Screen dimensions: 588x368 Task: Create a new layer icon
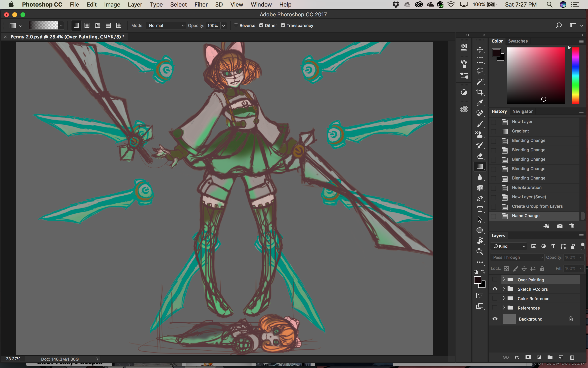pyautogui.click(x=561, y=357)
